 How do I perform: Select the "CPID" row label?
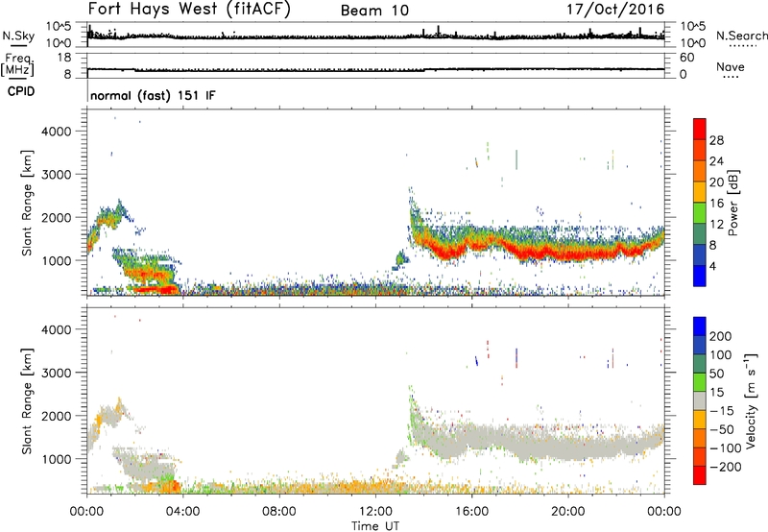tap(21, 91)
